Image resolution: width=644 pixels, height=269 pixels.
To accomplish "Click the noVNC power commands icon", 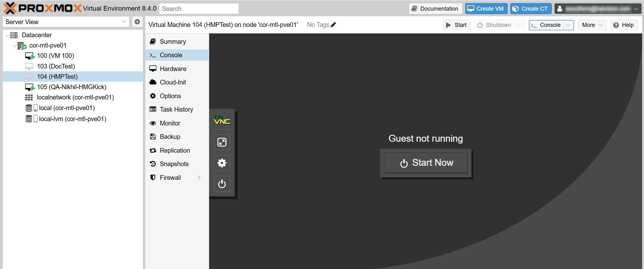I will coord(222,184).
